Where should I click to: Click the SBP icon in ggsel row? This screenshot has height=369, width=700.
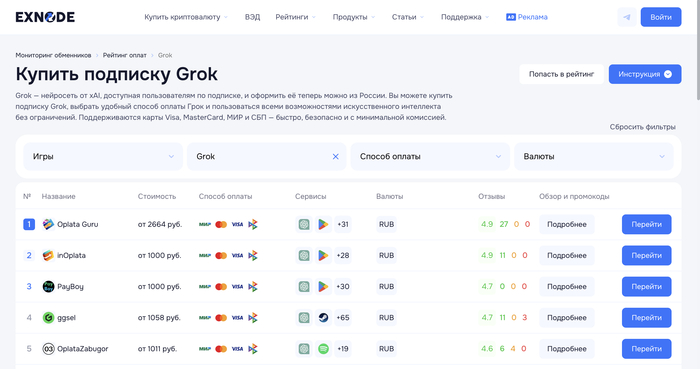(x=253, y=318)
